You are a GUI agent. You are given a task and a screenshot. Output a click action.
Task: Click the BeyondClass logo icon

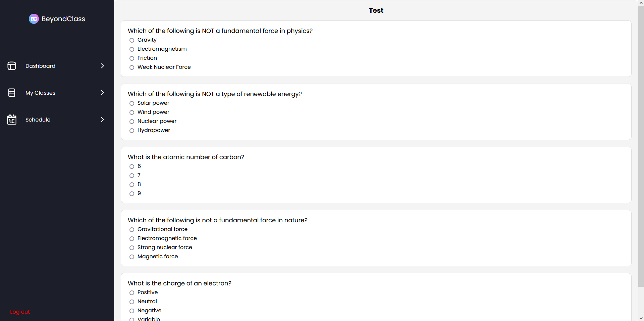pyautogui.click(x=34, y=19)
